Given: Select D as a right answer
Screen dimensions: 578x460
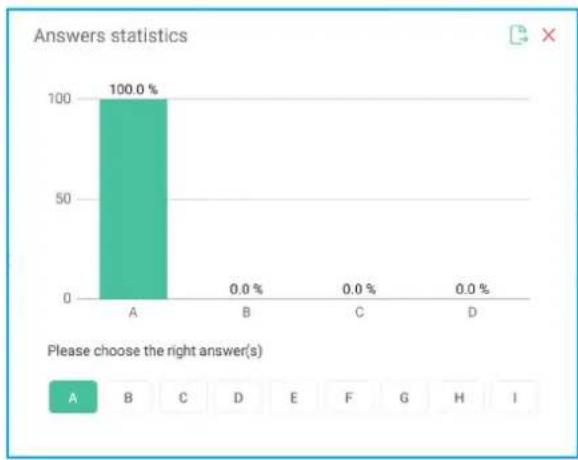Looking at the screenshot, I should click(x=238, y=397).
